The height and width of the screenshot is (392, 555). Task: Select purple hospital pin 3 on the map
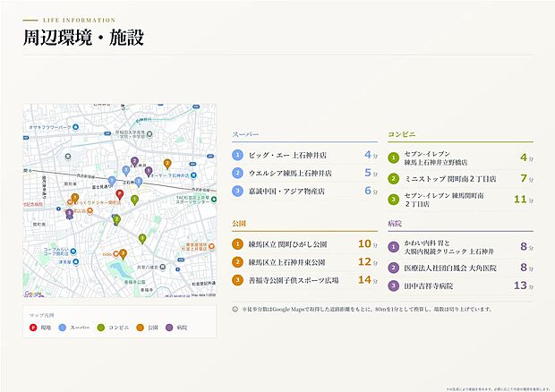click(70, 214)
